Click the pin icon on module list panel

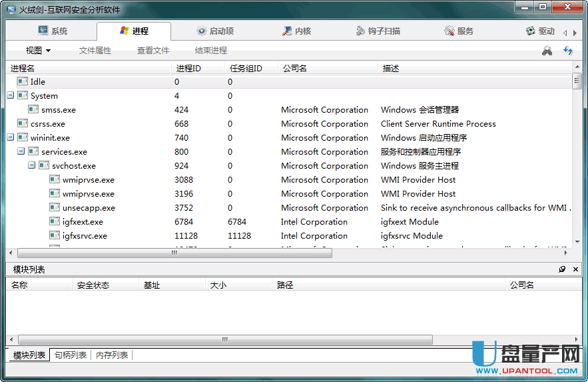click(x=562, y=269)
